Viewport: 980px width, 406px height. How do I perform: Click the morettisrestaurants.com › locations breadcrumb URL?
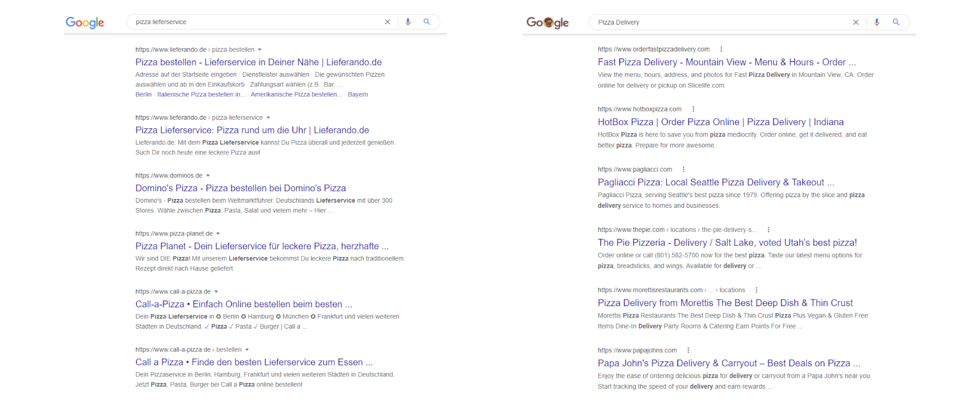click(x=671, y=290)
